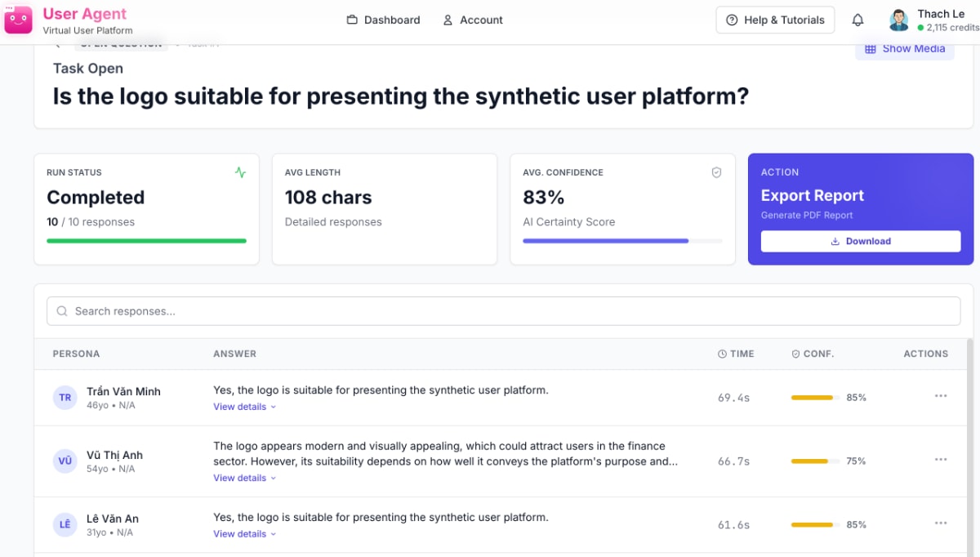
Task: Click the green run status progress bar
Action: click(x=146, y=241)
